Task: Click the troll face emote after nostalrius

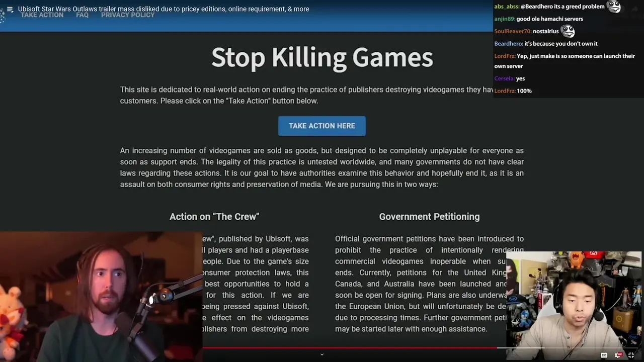Action: (x=568, y=31)
